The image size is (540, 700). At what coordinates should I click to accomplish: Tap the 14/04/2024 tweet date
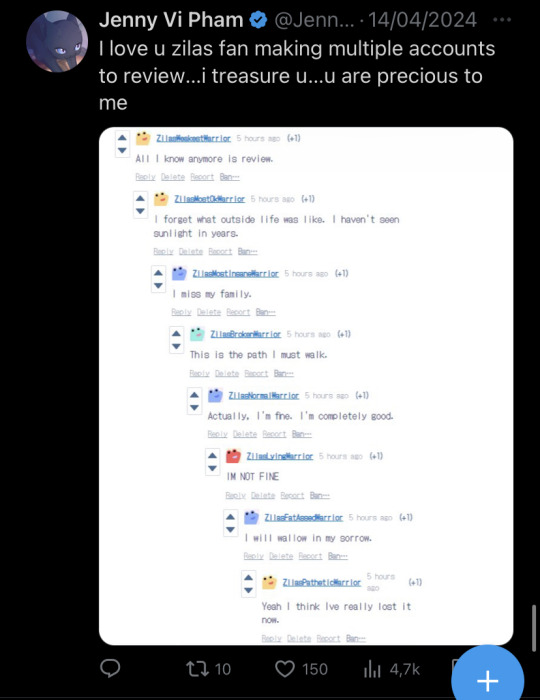[423, 20]
